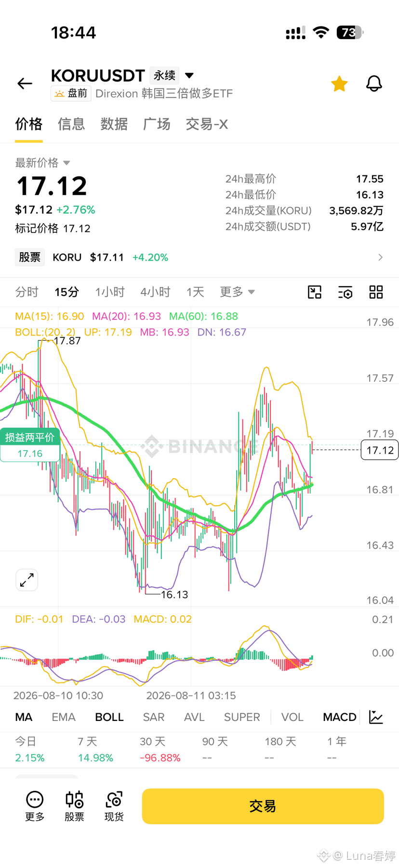Open the KORUUSDT pair selector dropdown arrow
The height and width of the screenshot is (868, 399).
[189, 75]
